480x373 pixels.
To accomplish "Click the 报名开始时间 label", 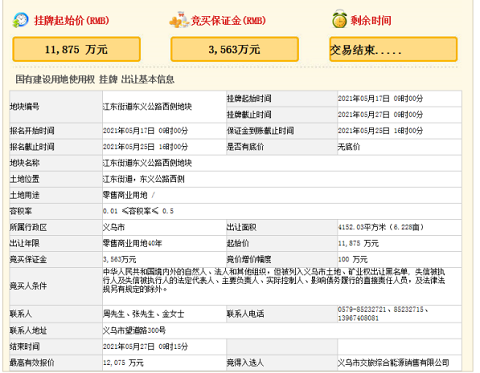I will [32, 131].
